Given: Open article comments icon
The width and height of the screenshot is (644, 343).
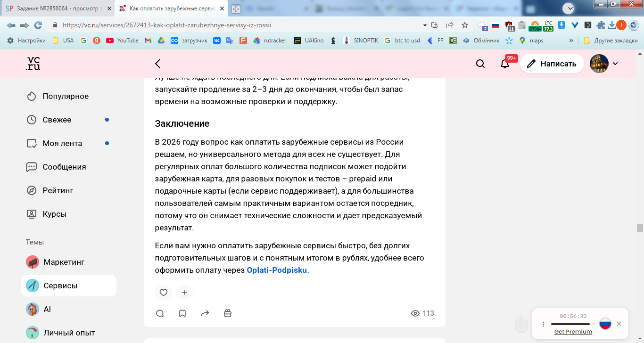Looking at the screenshot, I should (x=160, y=313).
